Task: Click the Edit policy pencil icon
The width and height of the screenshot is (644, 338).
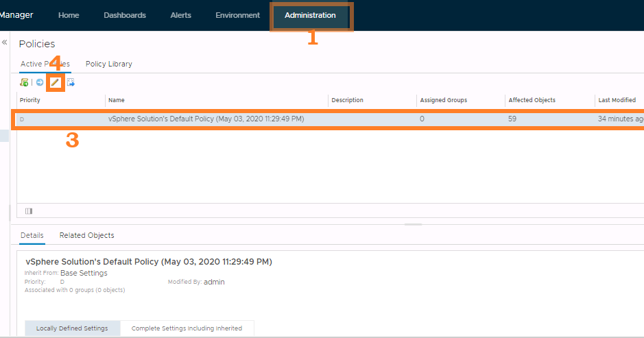Action: coord(56,82)
